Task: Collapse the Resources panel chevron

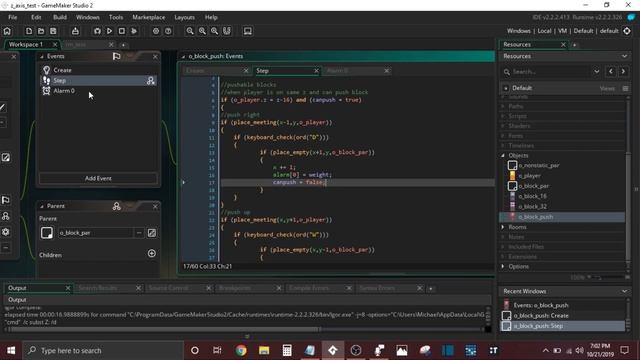Action: coord(624,56)
